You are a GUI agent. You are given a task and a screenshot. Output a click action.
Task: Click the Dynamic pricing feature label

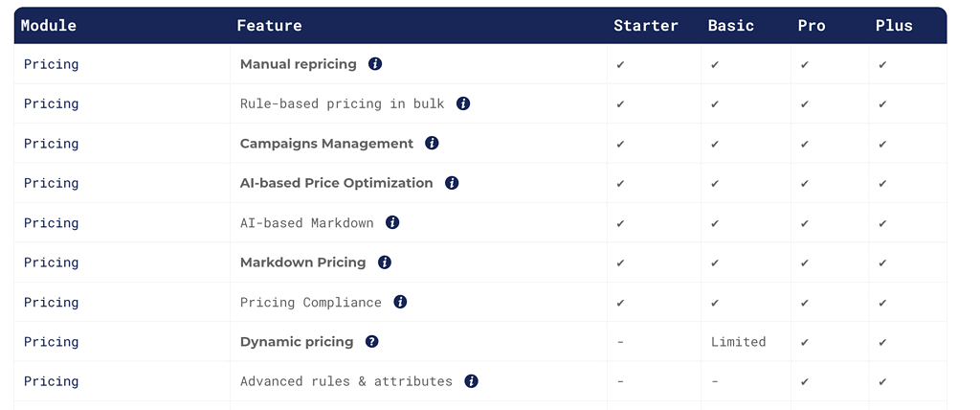point(297,342)
